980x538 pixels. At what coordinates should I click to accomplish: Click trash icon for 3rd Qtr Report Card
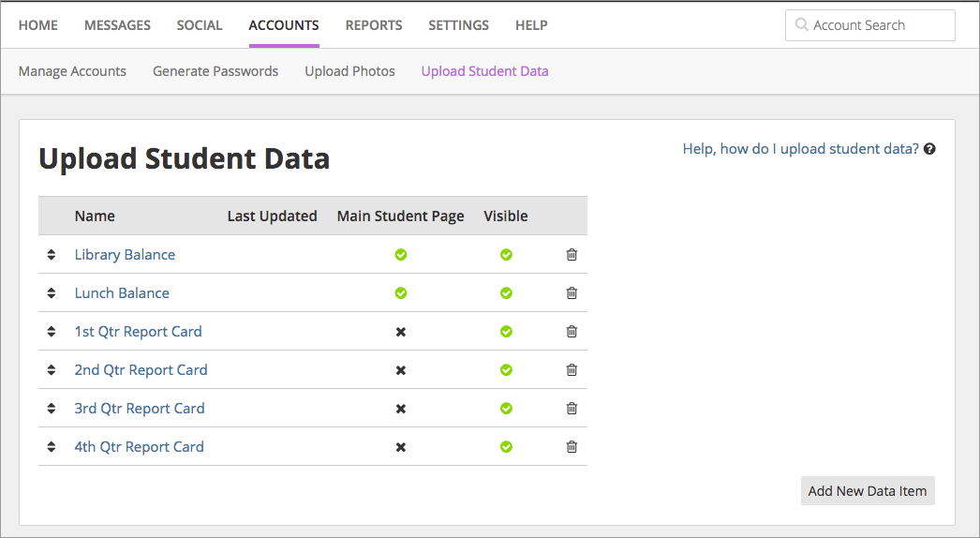(572, 409)
